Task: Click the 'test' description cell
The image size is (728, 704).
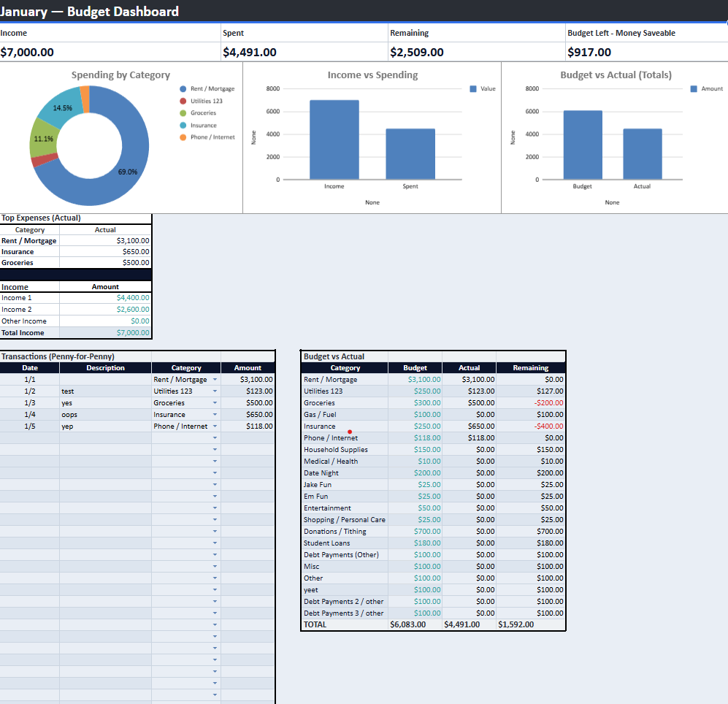Action: tap(105, 391)
